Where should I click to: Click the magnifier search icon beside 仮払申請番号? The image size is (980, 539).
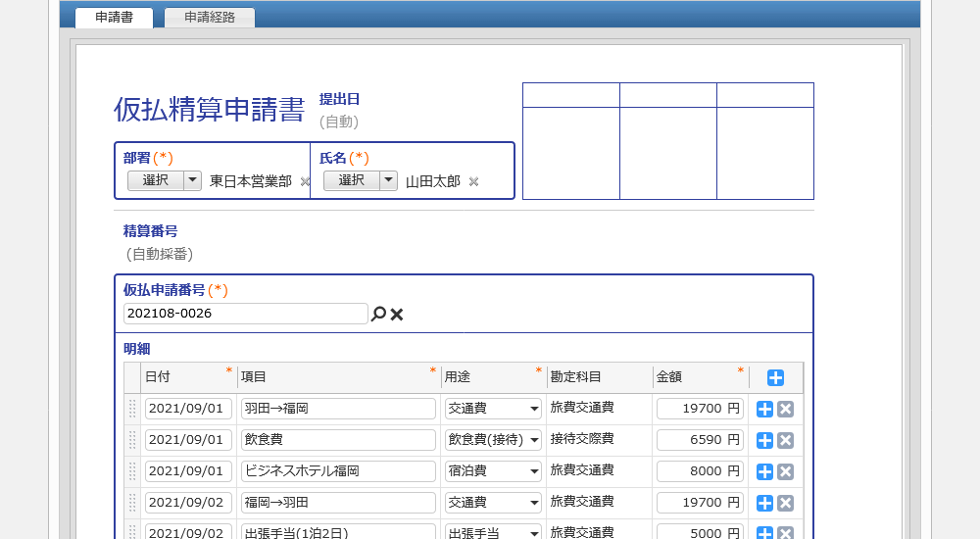coord(378,315)
